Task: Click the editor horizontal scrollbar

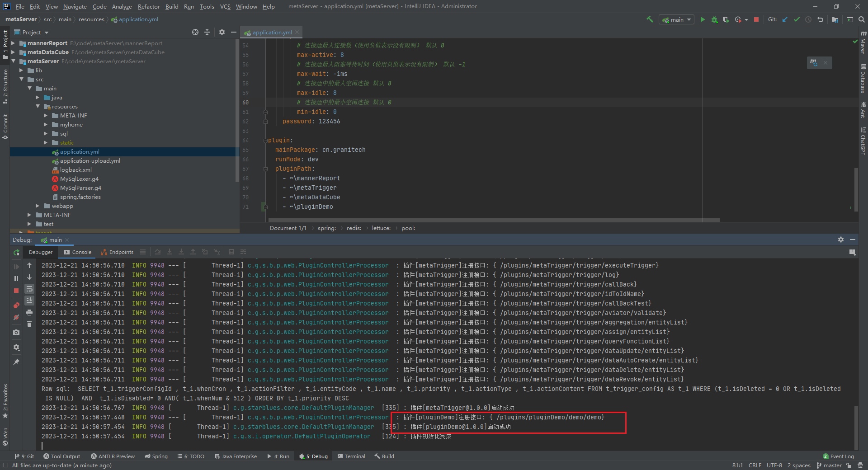Action: pyautogui.click(x=494, y=221)
